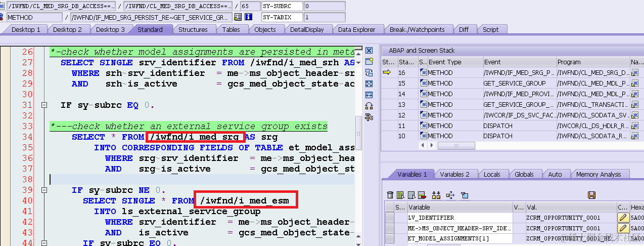Switch to the Desktop 2 tab
644x246 pixels.
pos(67,29)
